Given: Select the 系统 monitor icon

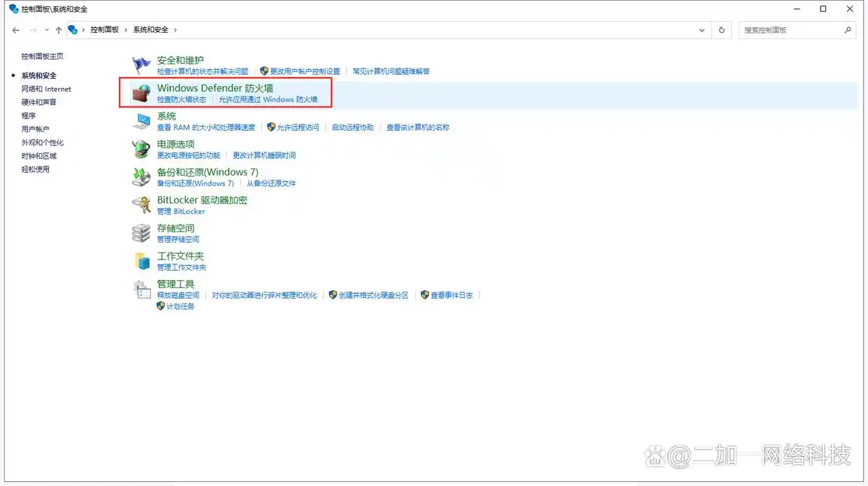Looking at the screenshot, I should click(141, 120).
